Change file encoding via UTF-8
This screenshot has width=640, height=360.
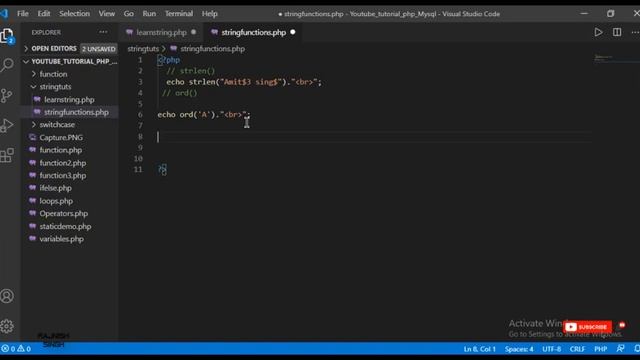point(551,349)
